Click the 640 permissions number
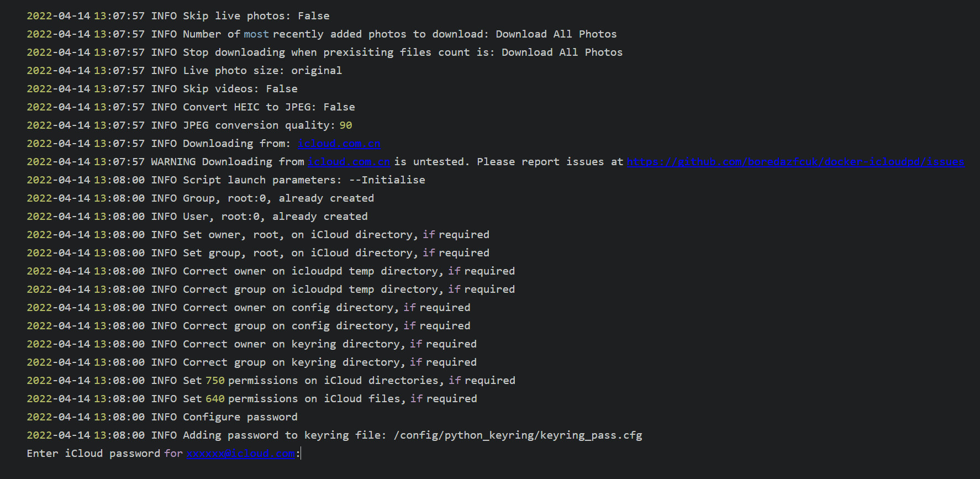 click(x=215, y=399)
